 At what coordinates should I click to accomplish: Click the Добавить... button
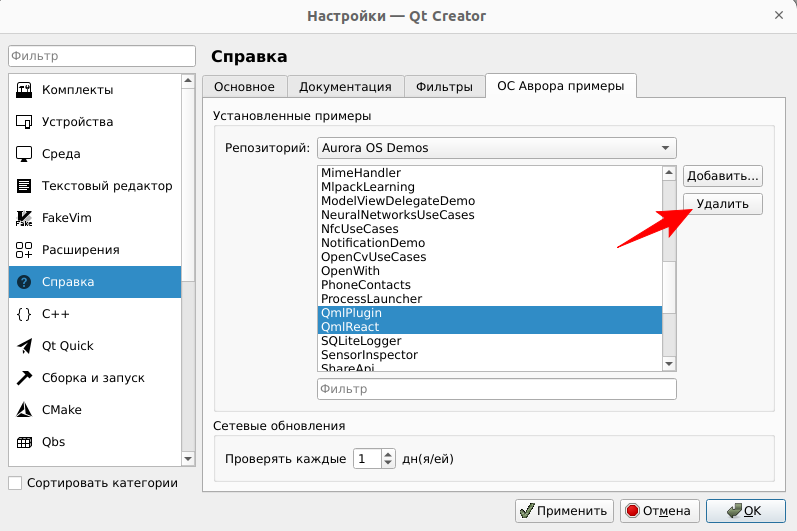(x=722, y=176)
